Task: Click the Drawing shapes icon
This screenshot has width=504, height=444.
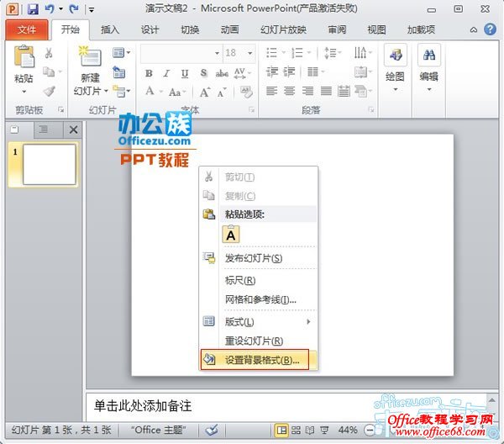Action: 395,57
